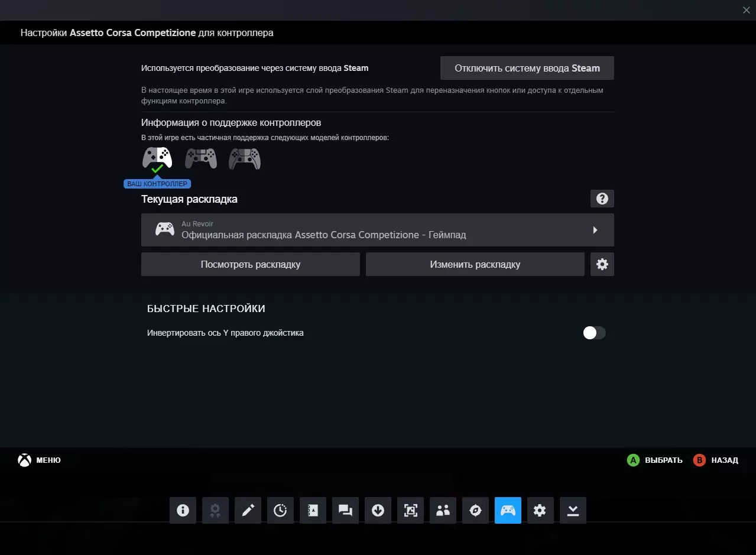The image size is (756, 555).
Task: Open the downloads arrow circle icon
Action: pos(378,510)
